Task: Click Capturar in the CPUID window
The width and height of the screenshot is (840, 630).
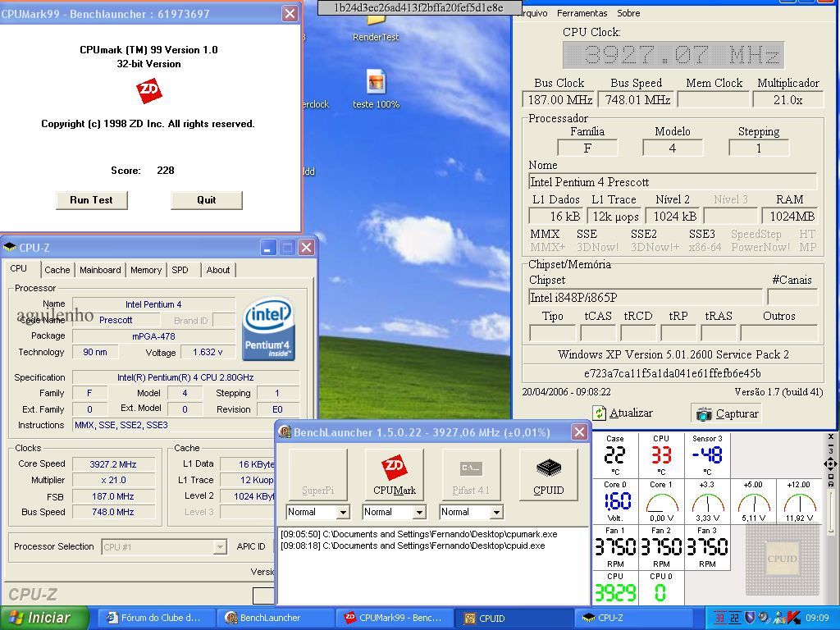Action: pyautogui.click(x=728, y=413)
